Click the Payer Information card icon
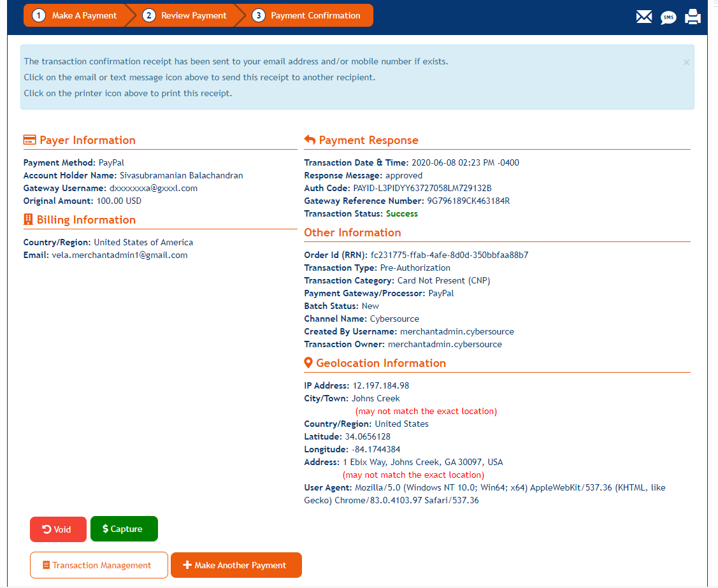 pos(29,140)
